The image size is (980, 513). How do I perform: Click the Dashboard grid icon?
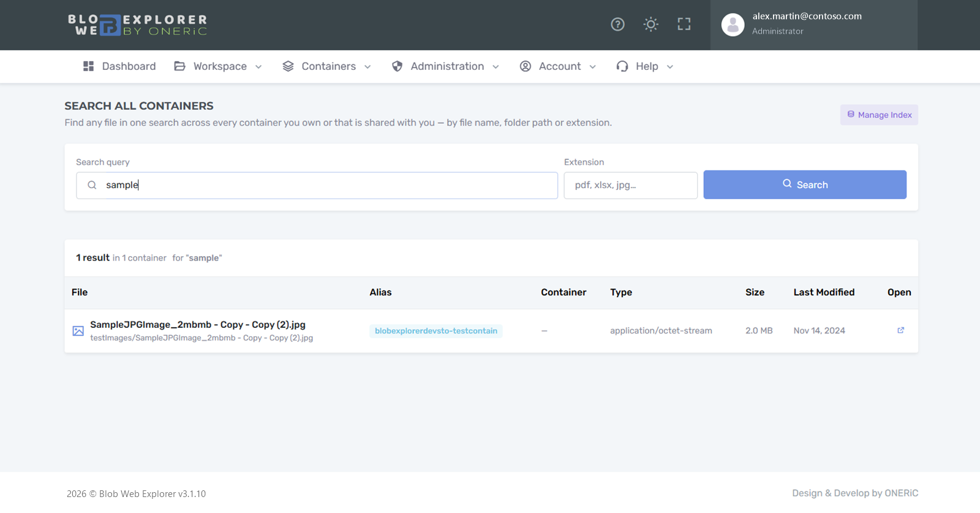tap(88, 66)
